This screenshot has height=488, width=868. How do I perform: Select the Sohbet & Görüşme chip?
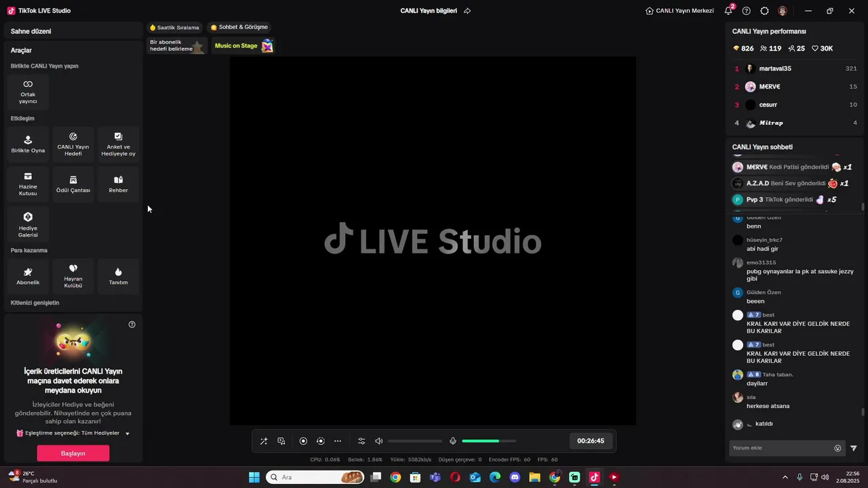coord(239,28)
